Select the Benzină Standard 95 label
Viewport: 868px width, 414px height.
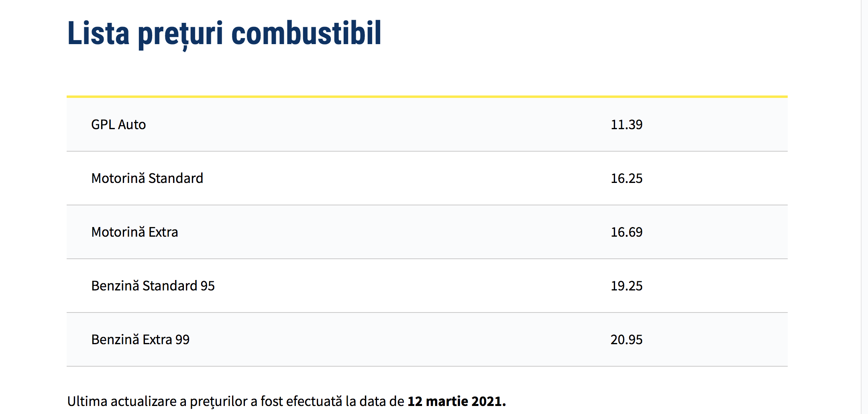[x=153, y=286]
